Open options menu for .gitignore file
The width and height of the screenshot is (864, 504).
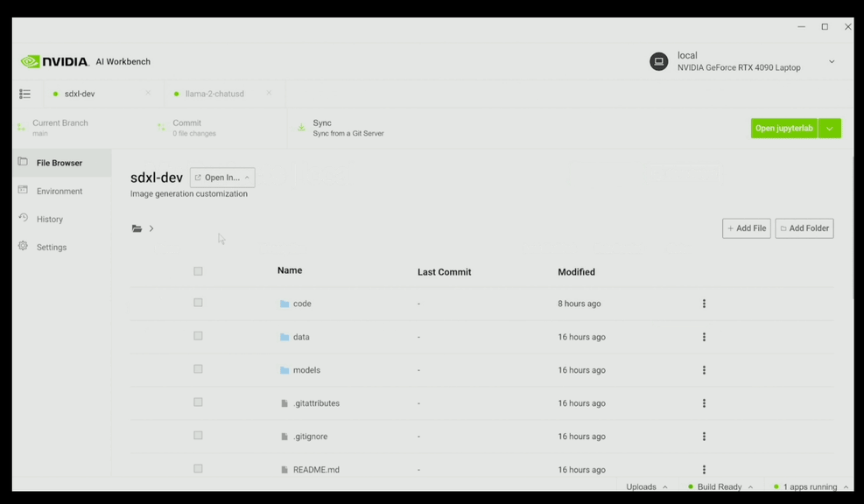[x=704, y=437]
